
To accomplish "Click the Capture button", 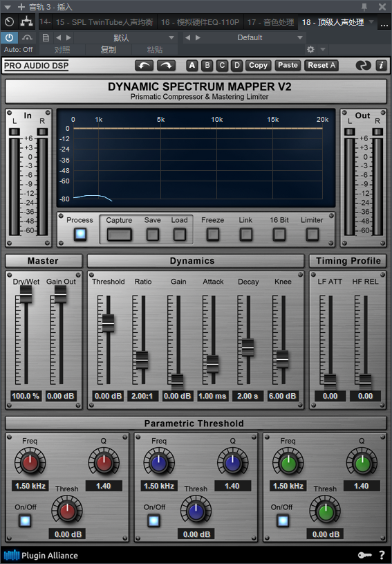I will [120, 235].
